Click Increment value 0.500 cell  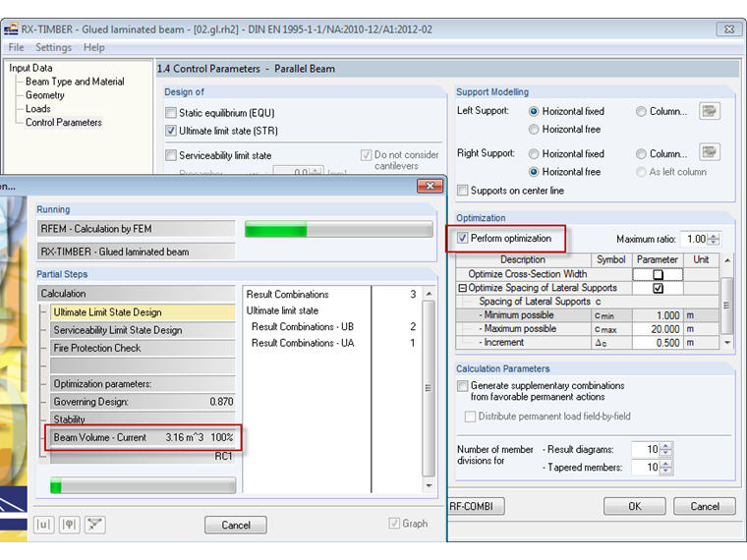point(658,343)
